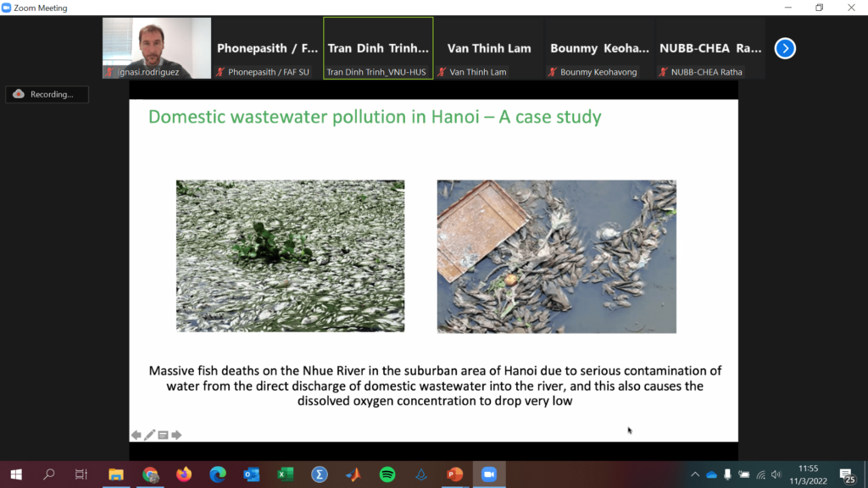Go to next slide arrow
Screen dimensions: 868x488
pyautogui.click(x=176, y=435)
